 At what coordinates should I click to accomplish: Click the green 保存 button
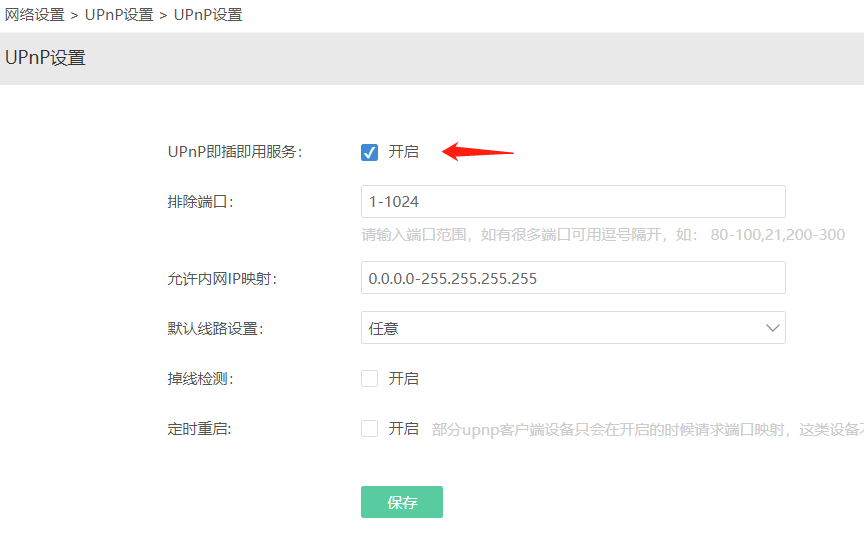coord(402,502)
